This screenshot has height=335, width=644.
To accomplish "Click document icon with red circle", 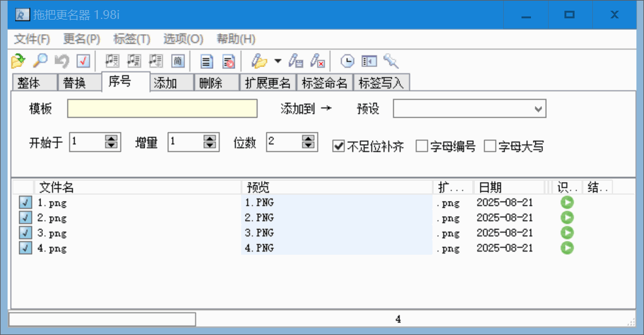I will 229,61.
